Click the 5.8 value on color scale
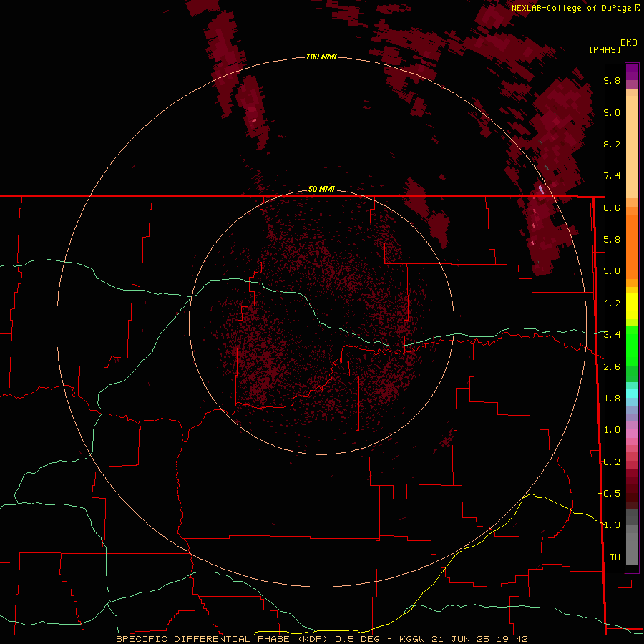The height and width of the screenshot is (644, 644). 612,240
